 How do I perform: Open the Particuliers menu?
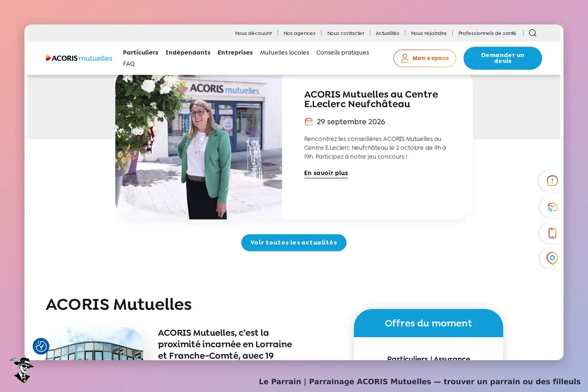pos(141,52)
